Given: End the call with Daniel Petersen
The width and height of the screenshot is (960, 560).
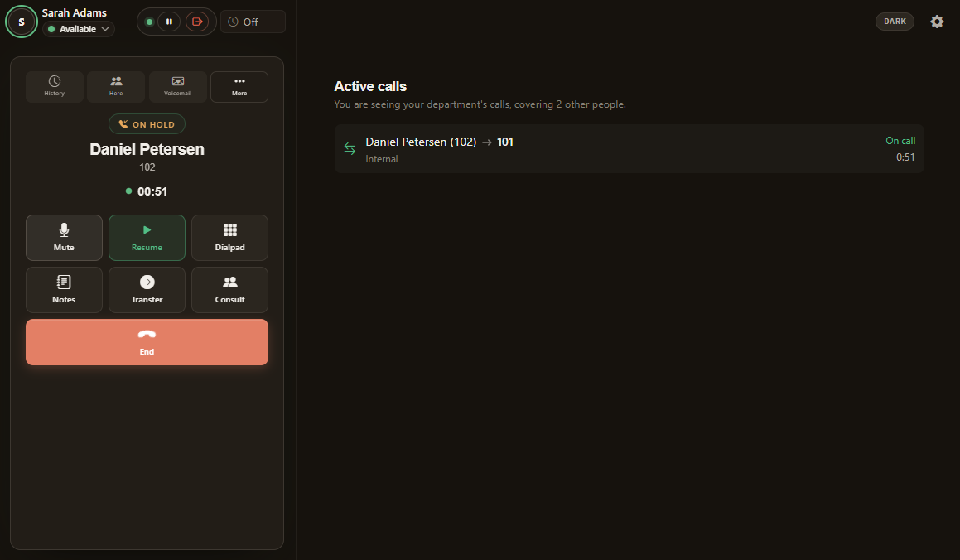Looking at the screenshot, I should click(x=147, y=342).
